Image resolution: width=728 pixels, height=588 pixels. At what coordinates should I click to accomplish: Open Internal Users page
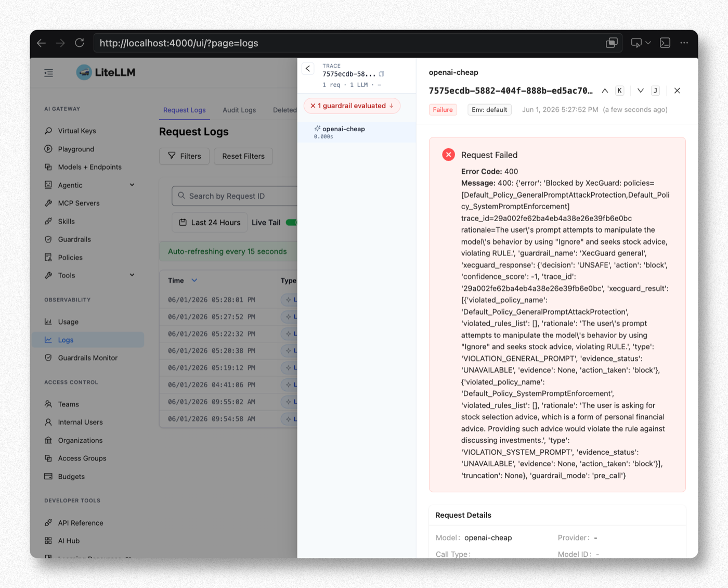tap(80, 422)
